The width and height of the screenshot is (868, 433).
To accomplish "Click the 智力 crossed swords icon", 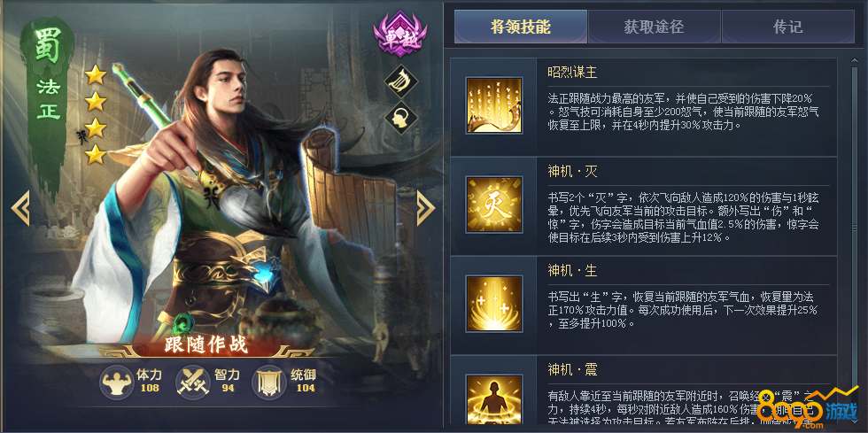I will click(x=193, y=382).
